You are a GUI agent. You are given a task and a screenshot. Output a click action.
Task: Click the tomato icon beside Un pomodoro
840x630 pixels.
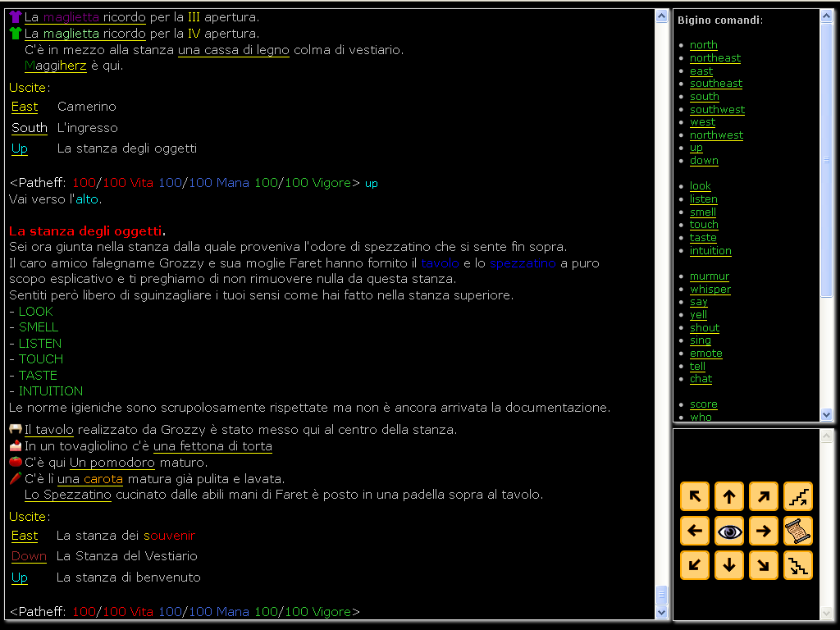pos(15,462)
